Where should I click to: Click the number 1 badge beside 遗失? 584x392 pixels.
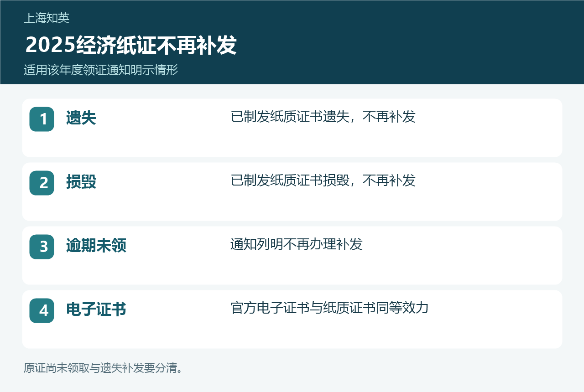point(42,119)
